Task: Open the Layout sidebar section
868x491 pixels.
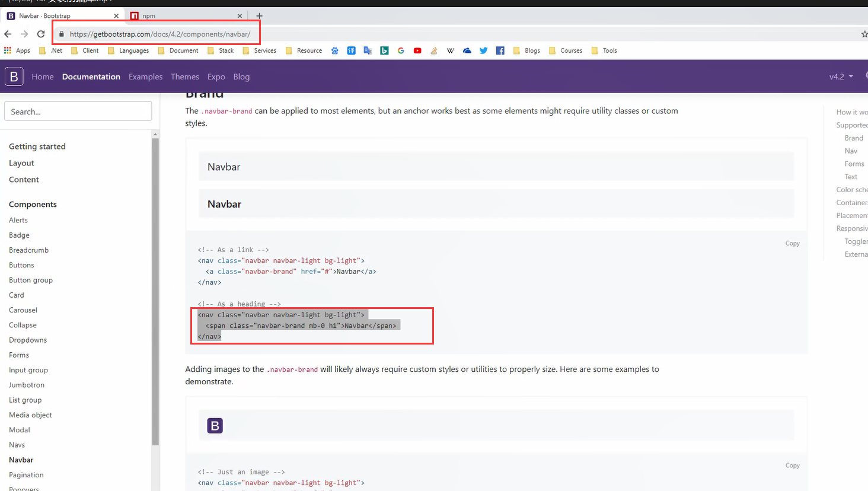Action: point(21,163)
